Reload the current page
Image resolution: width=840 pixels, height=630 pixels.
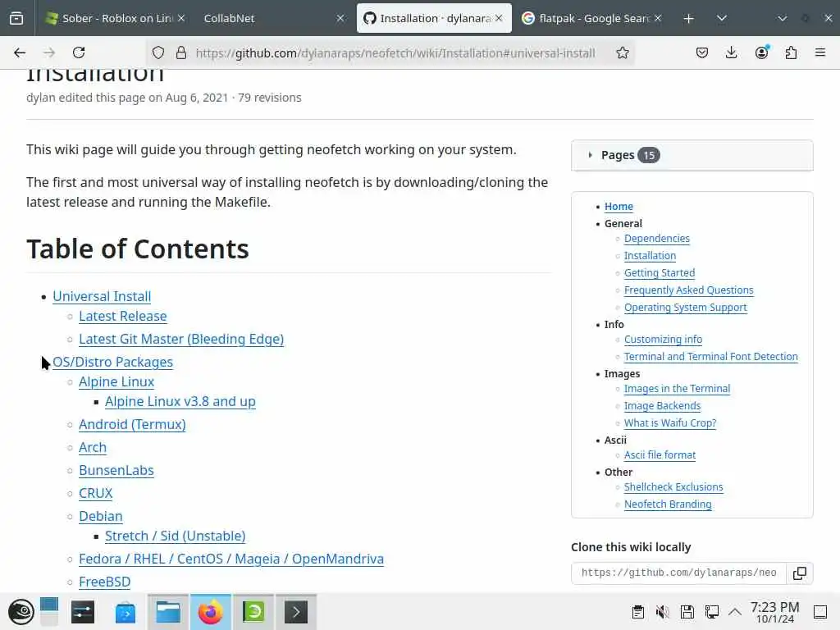click(x=79, y=52)
